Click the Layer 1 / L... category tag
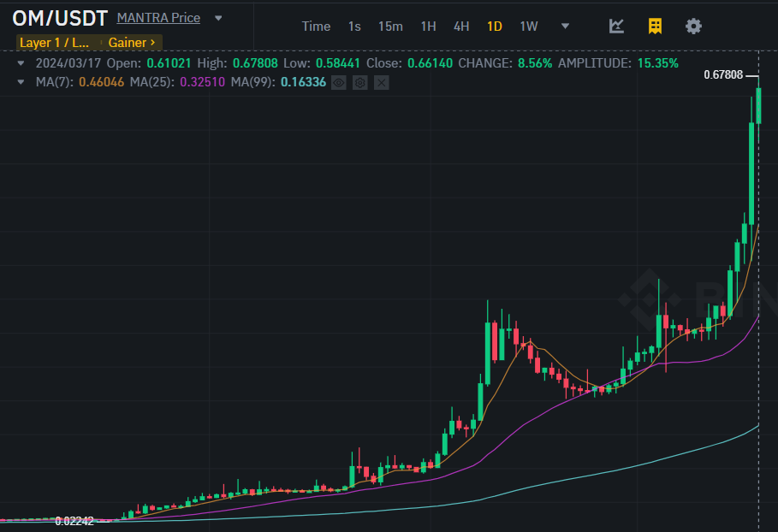 coord(55,43)
